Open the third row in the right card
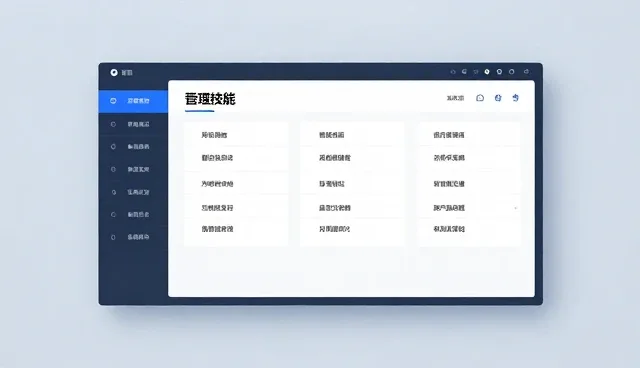 [469, 184]
